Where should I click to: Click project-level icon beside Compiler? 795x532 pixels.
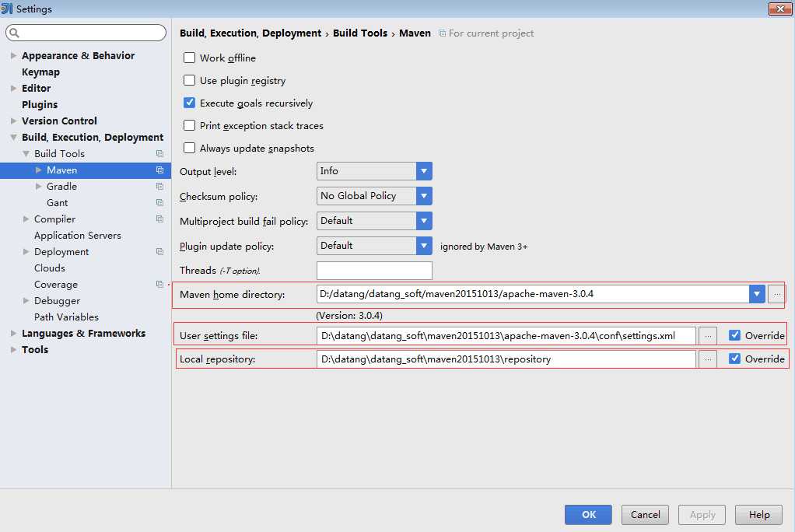159,219
